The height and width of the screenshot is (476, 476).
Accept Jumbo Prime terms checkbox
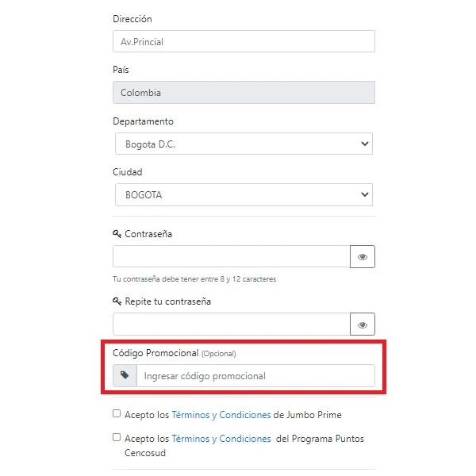[x=117, y=414]
